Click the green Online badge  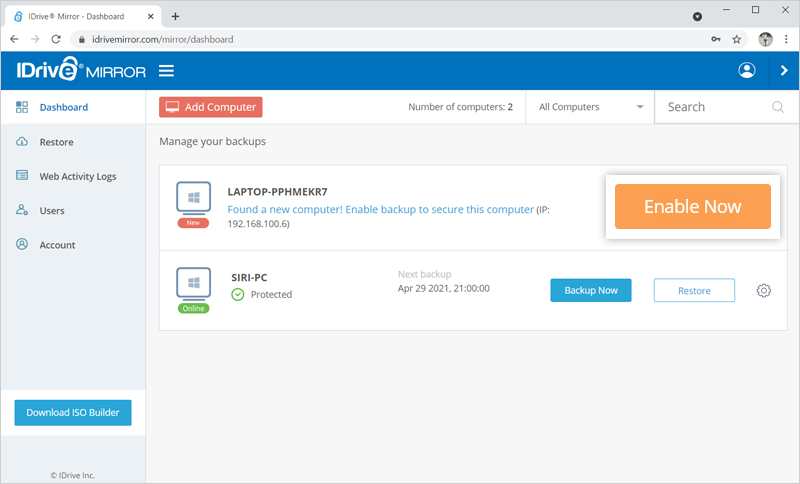click(193, 309)
